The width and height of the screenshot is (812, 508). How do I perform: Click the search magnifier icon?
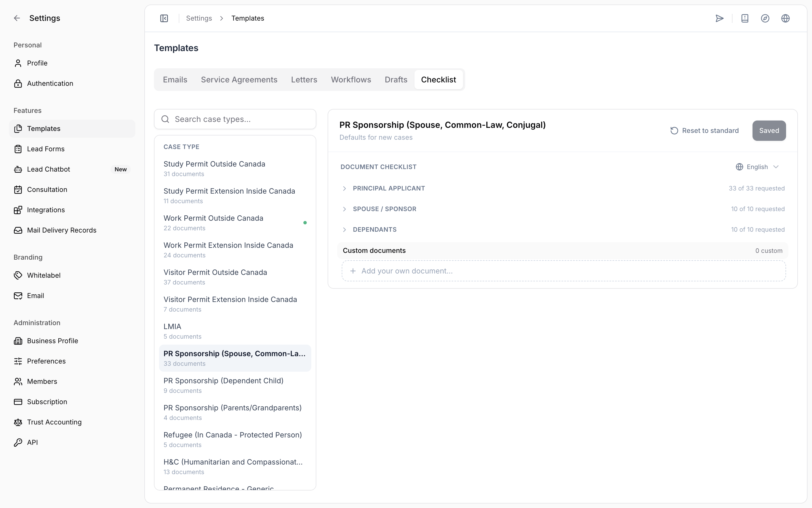tap(165, 119)
